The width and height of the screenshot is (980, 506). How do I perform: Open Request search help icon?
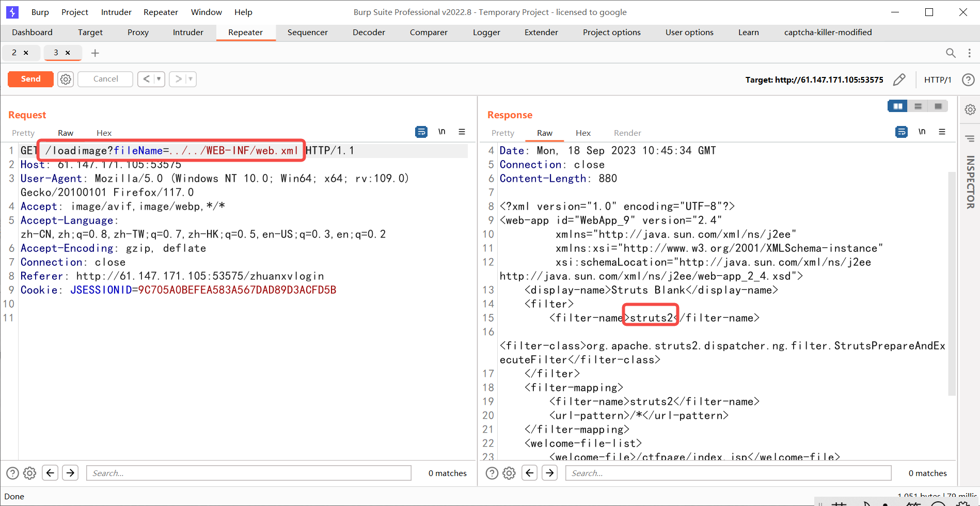(12, 473)
